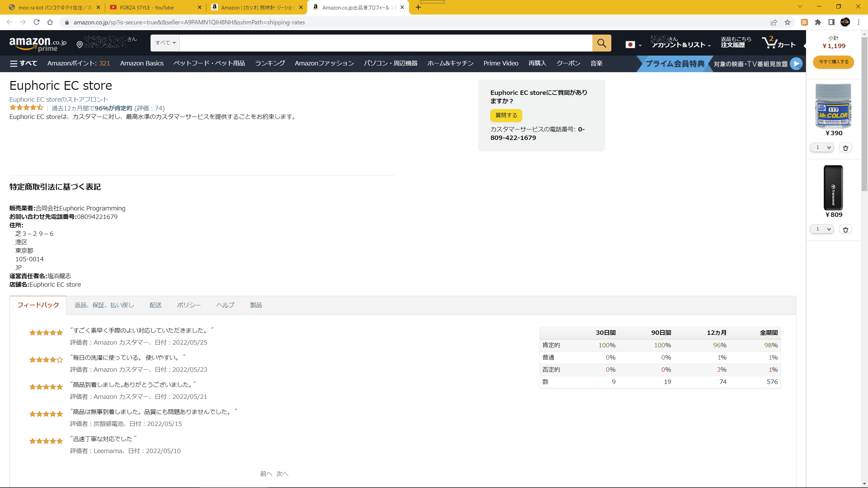Click the browser address bar URL

(189, 22)
